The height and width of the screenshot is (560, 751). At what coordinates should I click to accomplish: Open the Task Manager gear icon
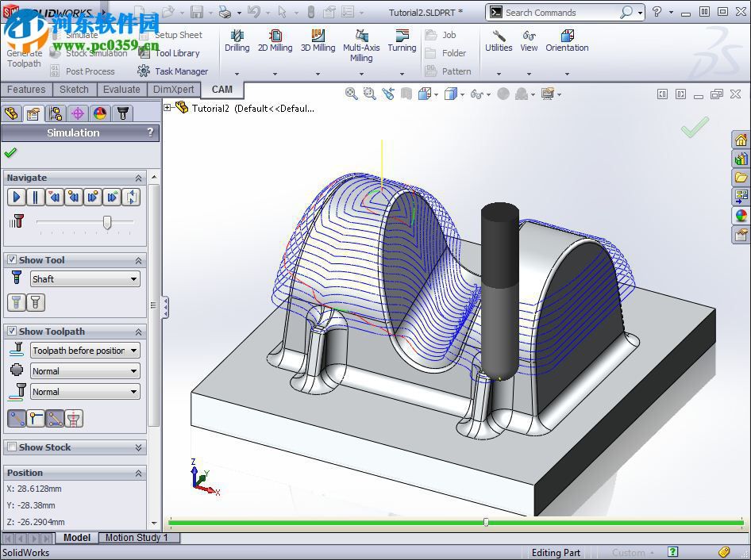[x=144, y=71]
